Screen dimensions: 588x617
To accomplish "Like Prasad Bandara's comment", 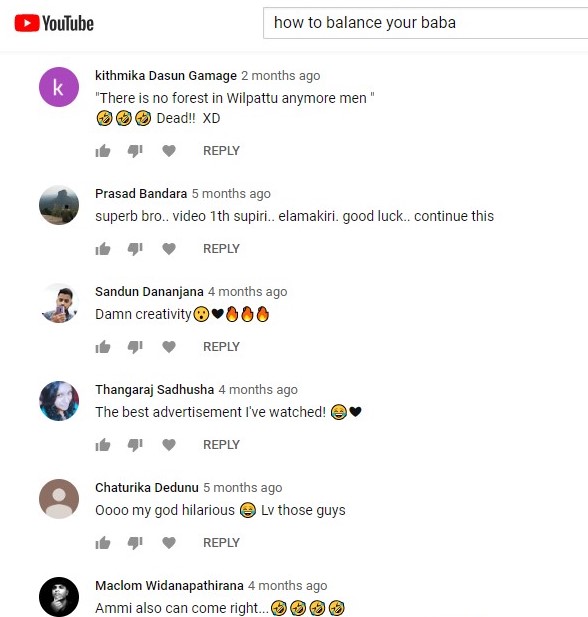I will tap(103, 249).
